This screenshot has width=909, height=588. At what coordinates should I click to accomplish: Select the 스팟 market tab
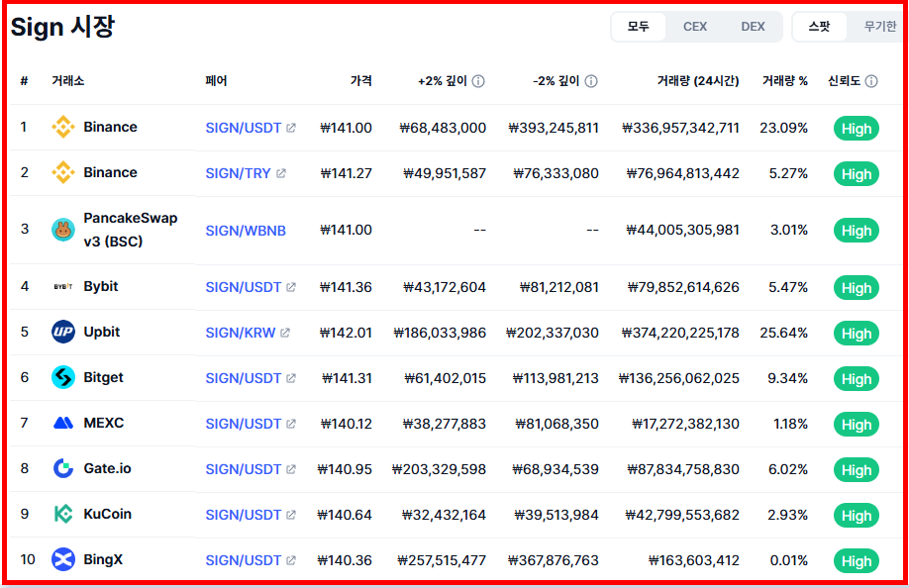pyautogui.click(x=819, y=27)
